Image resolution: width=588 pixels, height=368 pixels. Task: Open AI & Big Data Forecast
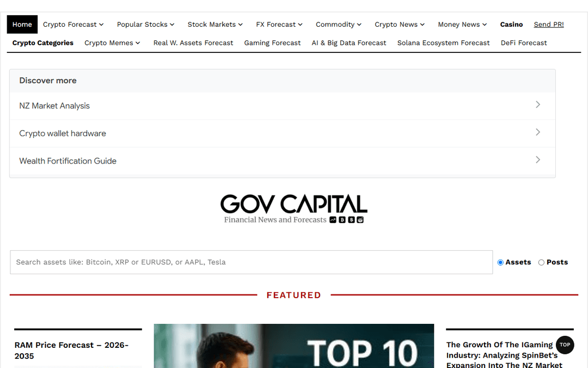coord(349,43)
